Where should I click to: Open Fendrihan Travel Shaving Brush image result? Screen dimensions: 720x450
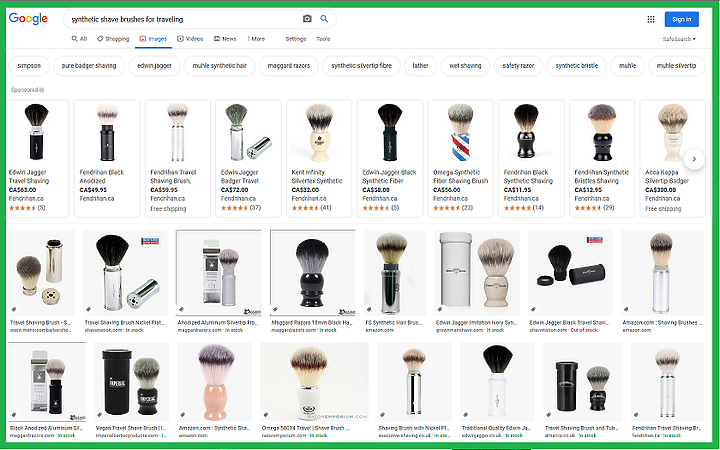tap(667, 382)
